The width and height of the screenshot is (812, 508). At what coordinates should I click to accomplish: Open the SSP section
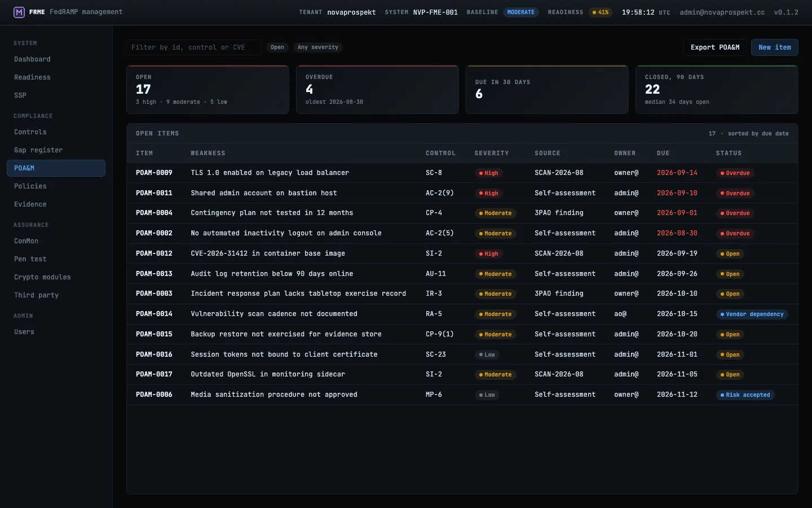coord(56,95)
